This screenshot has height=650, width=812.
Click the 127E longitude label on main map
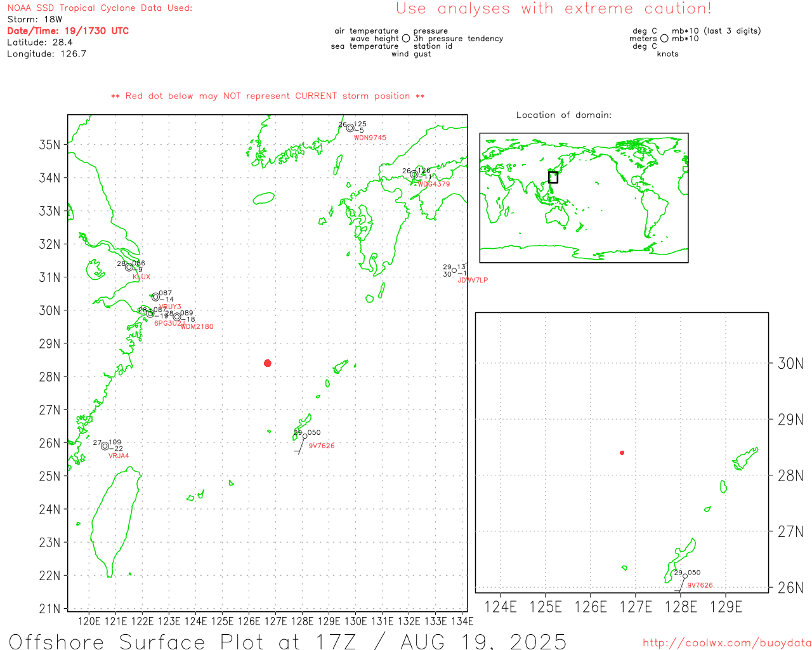click(x=275, y=621)
